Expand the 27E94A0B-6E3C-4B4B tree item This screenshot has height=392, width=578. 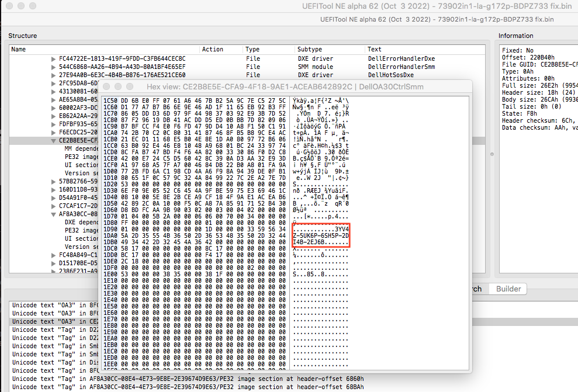pyautogui.click(x=53, y=75)
